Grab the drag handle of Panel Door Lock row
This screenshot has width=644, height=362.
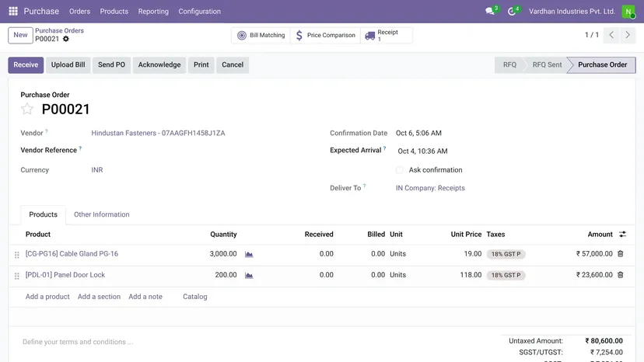pos(17,276)
